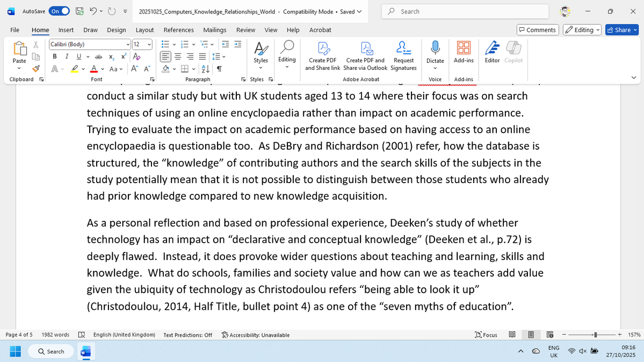Open the Editing mode dropdown
644x362 pixels.
(582, 30)
